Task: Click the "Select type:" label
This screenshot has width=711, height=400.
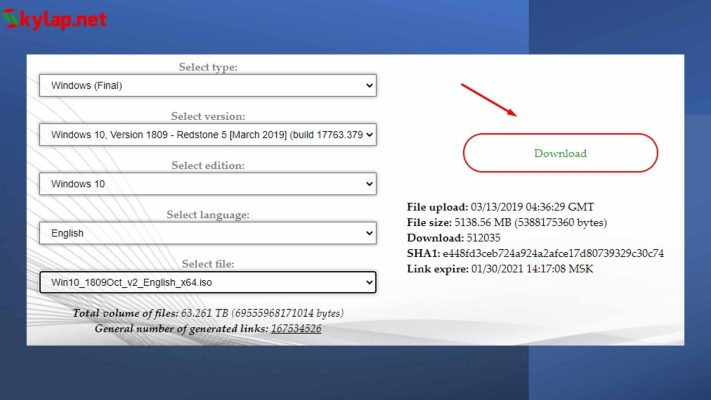Action: 208,67
